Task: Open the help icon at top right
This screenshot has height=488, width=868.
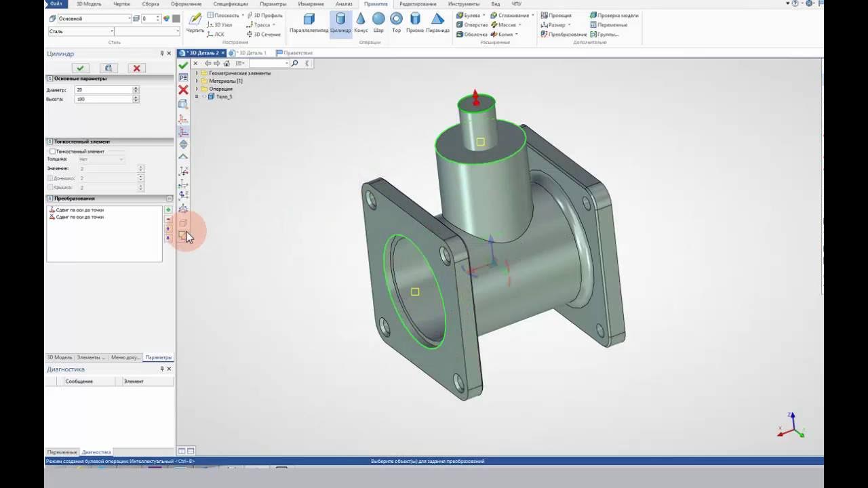Action: 795,3
